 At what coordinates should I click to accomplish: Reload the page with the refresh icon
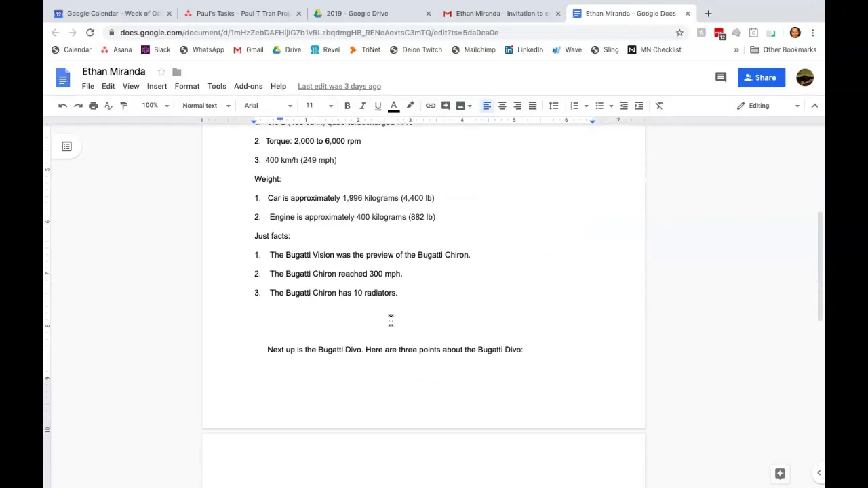pyautogui.click(x=90, y=33)
